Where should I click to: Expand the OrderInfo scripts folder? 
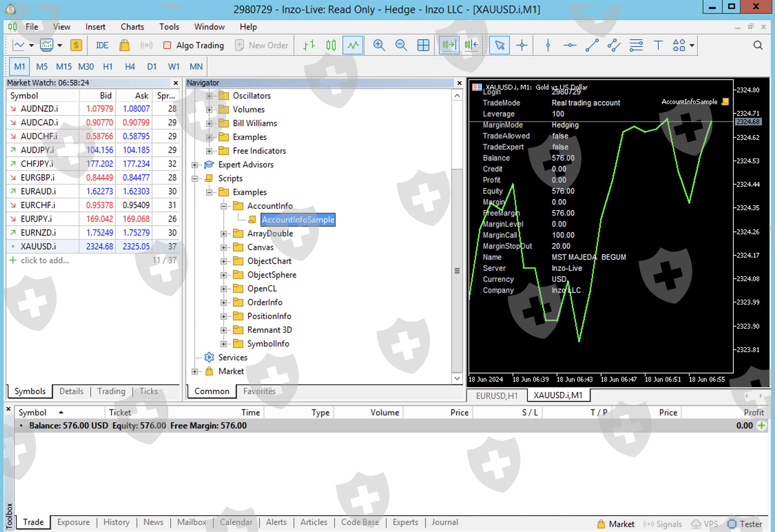(224, 303)
